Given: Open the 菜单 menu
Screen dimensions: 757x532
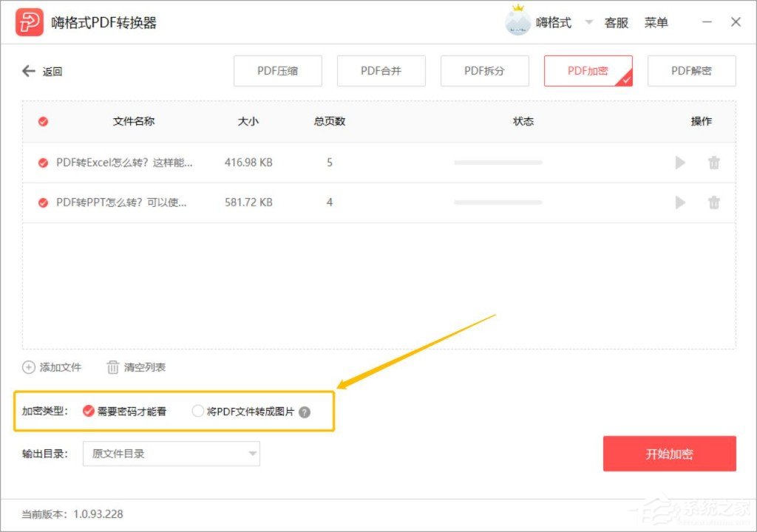Looking at the screenshot, I should (x=656, y=22).
